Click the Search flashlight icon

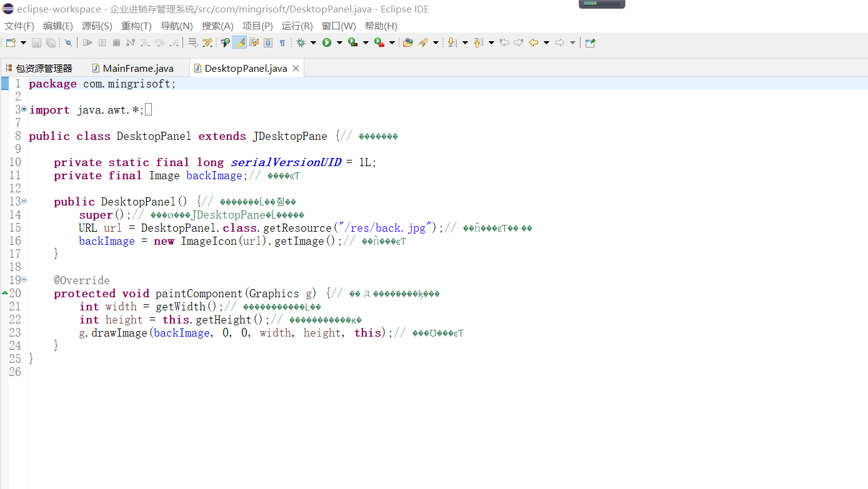pyautogui.click(x=423, y=42)
